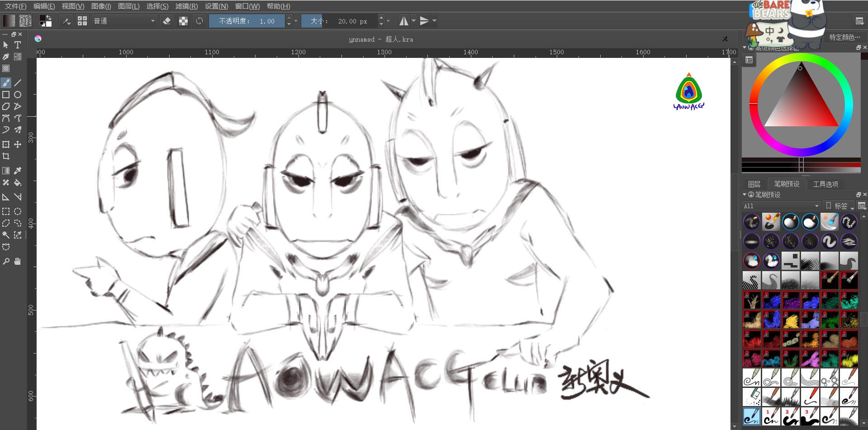Image resolution: width=868 pixels, height=430 pixels.
Task: Open brush editor settings dropdown
Action: click(x=66, y=21)
